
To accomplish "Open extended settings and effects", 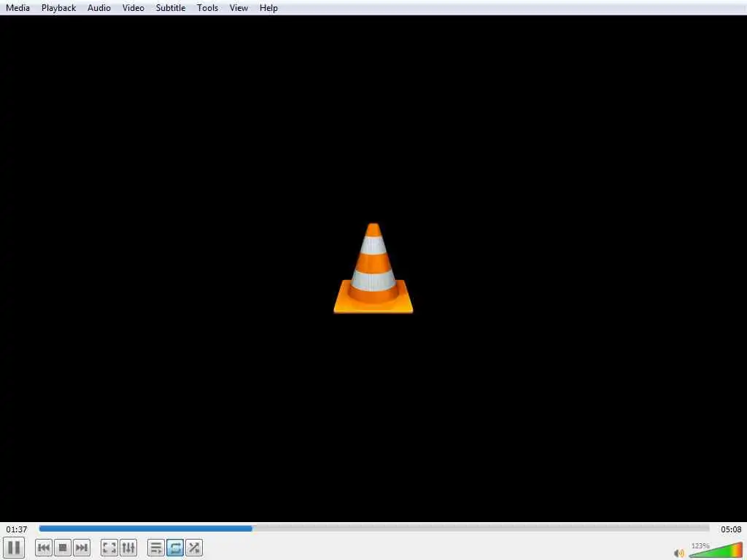I will tap(128, 548).
